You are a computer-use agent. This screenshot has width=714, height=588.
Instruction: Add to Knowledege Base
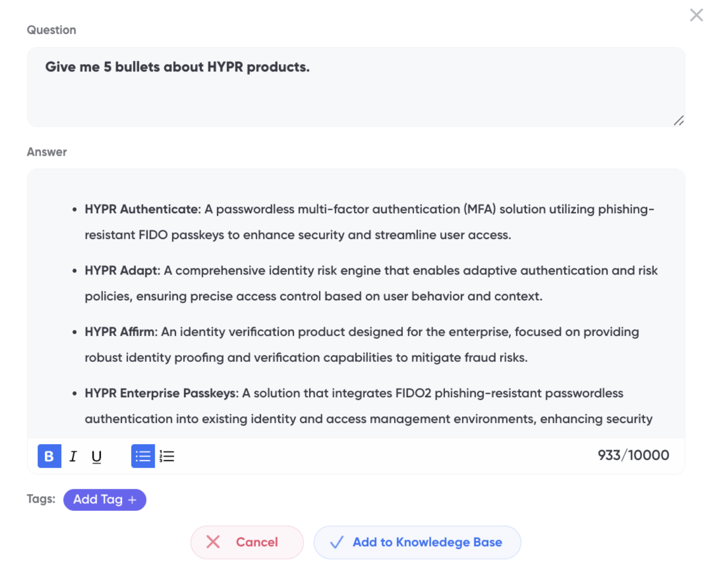[x=417, y=542]
